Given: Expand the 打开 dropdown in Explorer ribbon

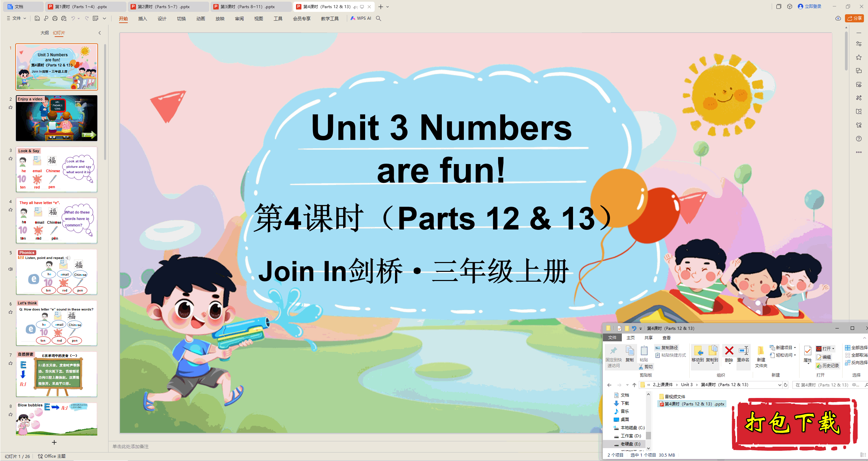Looking at the screenshot, I should pyautogui.click(x=833, y=348).
